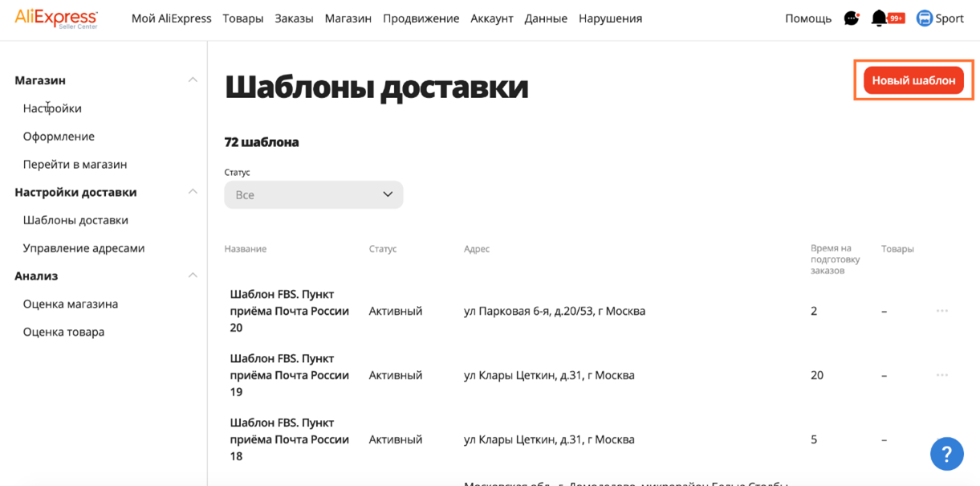980x486 pixels.
Task: Open Оформление in the sidebar
Action: tap(59, 137)
